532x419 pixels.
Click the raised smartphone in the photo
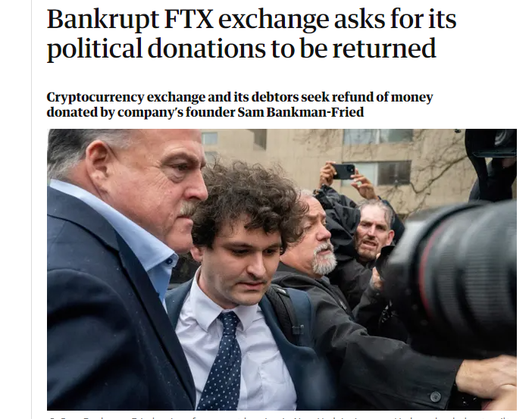click(344, 171)
